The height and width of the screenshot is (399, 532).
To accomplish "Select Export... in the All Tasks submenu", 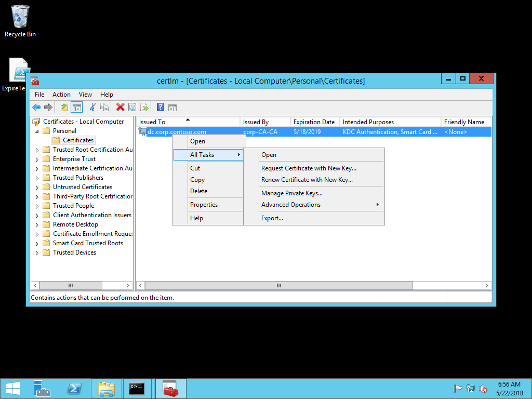I will [x=272, y=218].
